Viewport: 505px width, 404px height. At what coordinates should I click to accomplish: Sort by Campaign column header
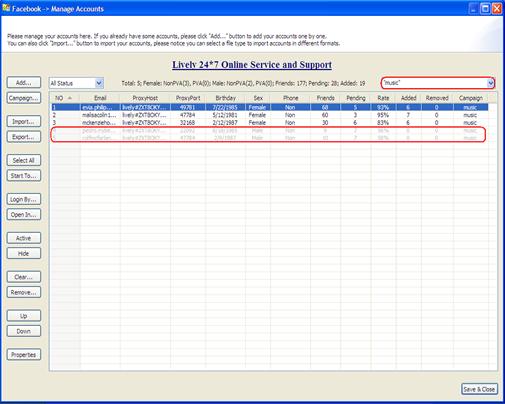[x=471, y=98]
